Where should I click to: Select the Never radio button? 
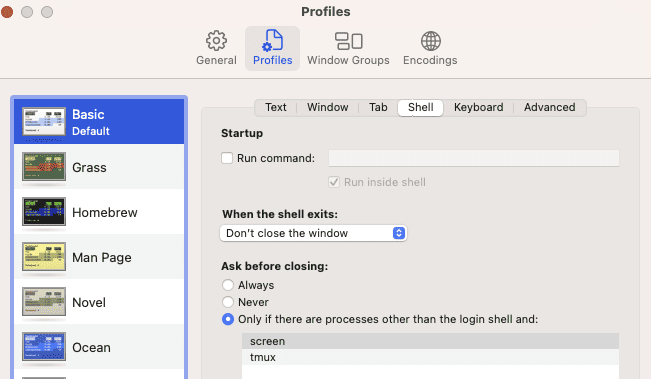(x=228, y=302)
